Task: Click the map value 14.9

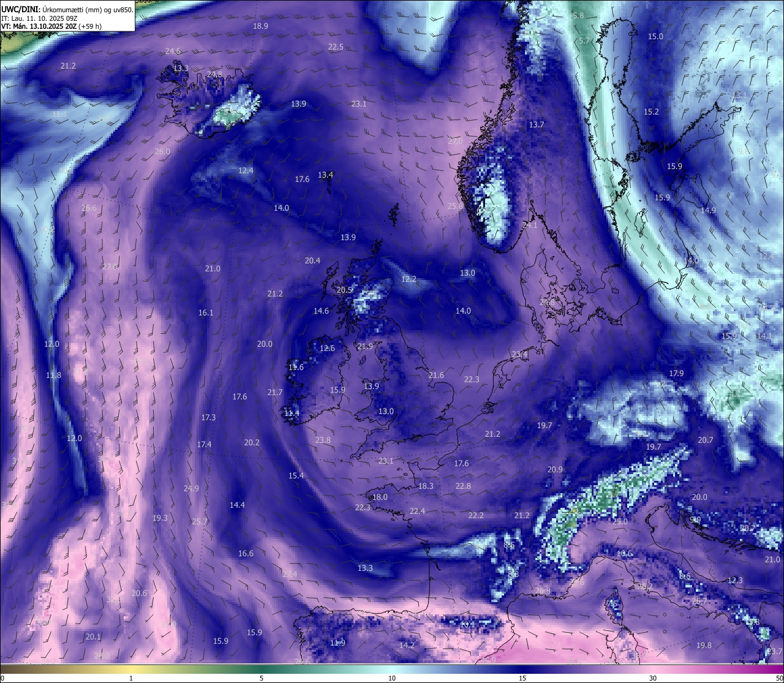Action: 708,210
